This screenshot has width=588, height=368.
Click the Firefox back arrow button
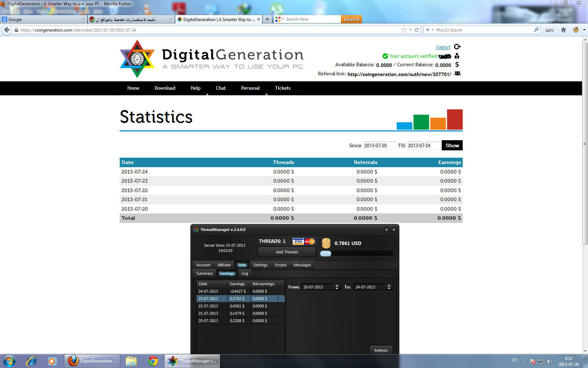[x=7, y=30]
